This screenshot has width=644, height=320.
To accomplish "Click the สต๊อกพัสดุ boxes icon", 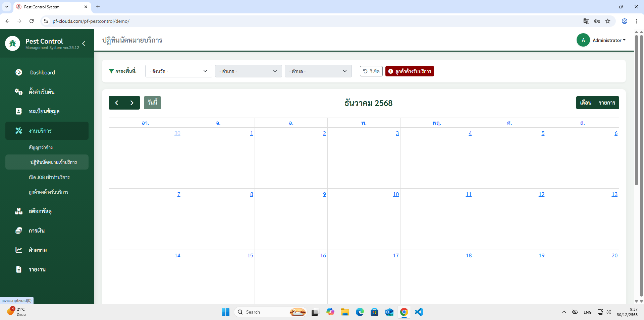I will click(19, 211).
